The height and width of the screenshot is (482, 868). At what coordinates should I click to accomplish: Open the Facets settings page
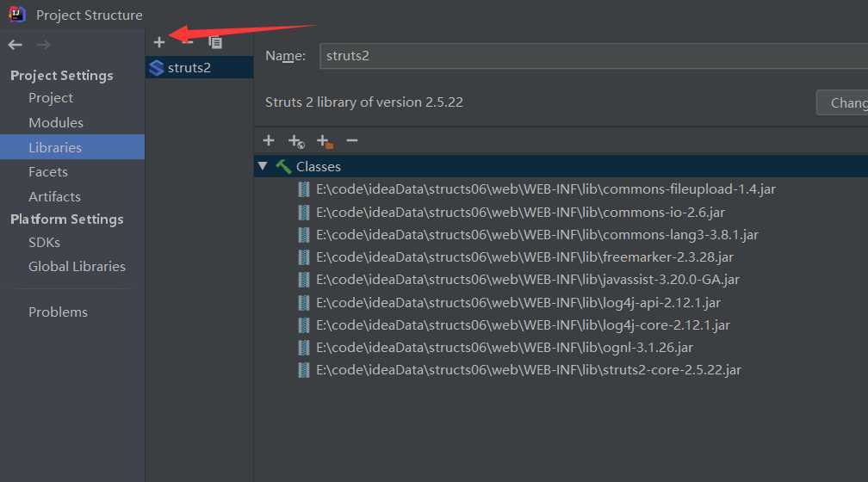(x=48, y=172)
